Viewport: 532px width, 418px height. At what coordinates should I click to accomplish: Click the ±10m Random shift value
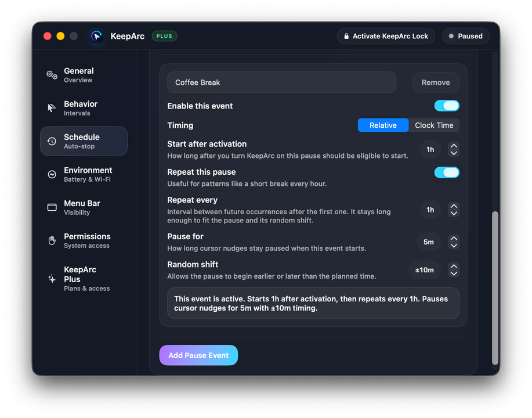click(x=425, y=270)
